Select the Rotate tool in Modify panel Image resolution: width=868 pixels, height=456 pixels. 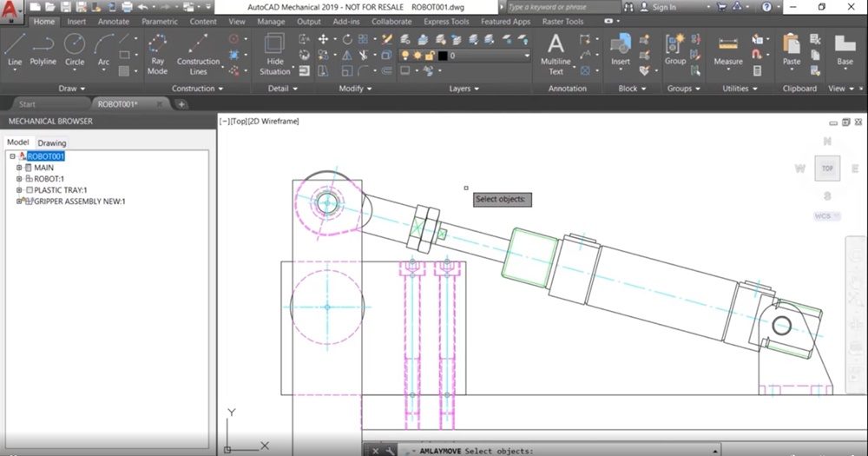[x=347, y=39]
